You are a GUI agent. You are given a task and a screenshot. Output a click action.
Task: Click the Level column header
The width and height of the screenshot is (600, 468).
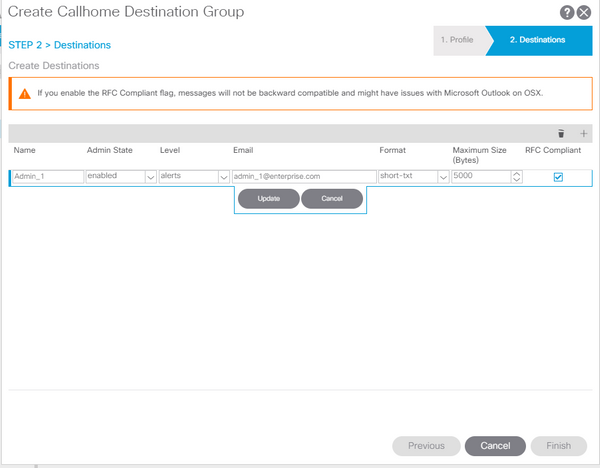point(170,150)
